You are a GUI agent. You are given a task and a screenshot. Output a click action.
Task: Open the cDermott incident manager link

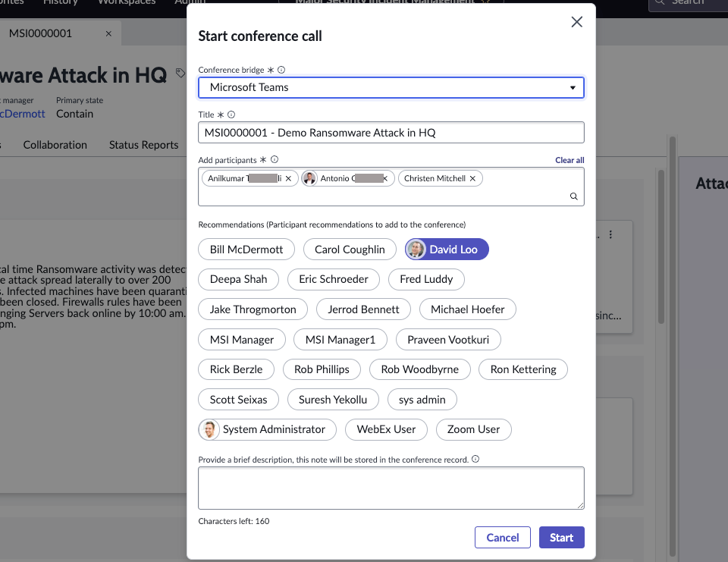(x=22, y=114)
